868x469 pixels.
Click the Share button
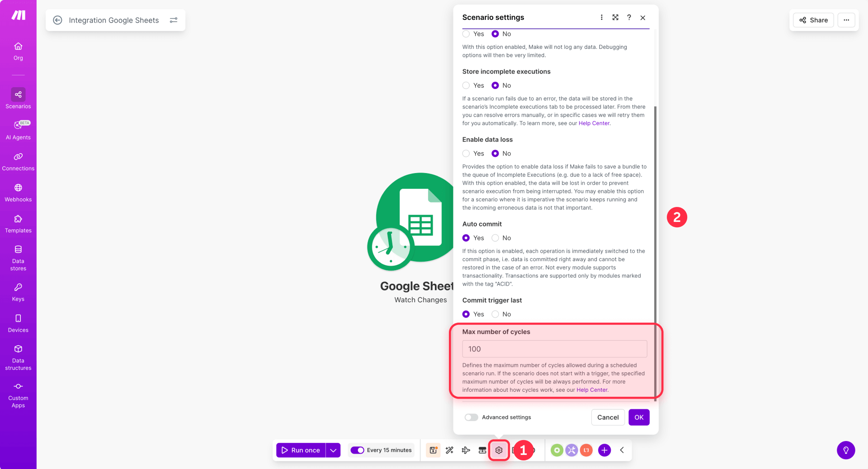[813, 20]
